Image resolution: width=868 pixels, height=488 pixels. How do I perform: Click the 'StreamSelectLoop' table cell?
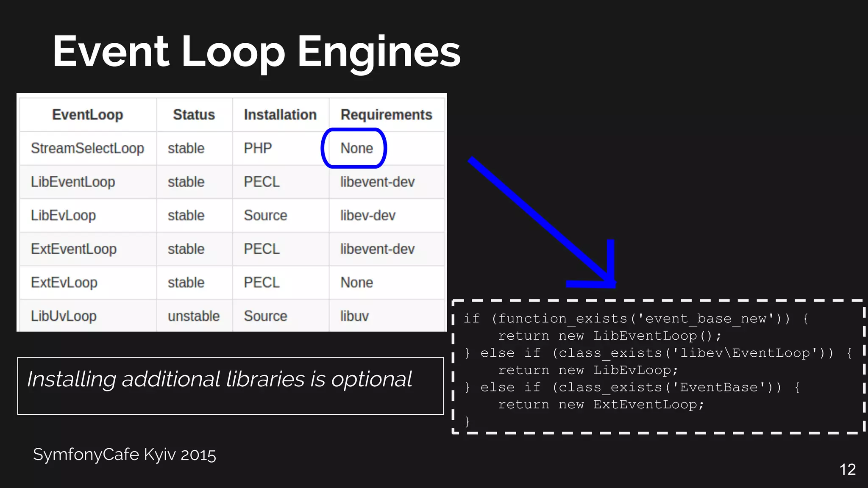pos(88,148)
